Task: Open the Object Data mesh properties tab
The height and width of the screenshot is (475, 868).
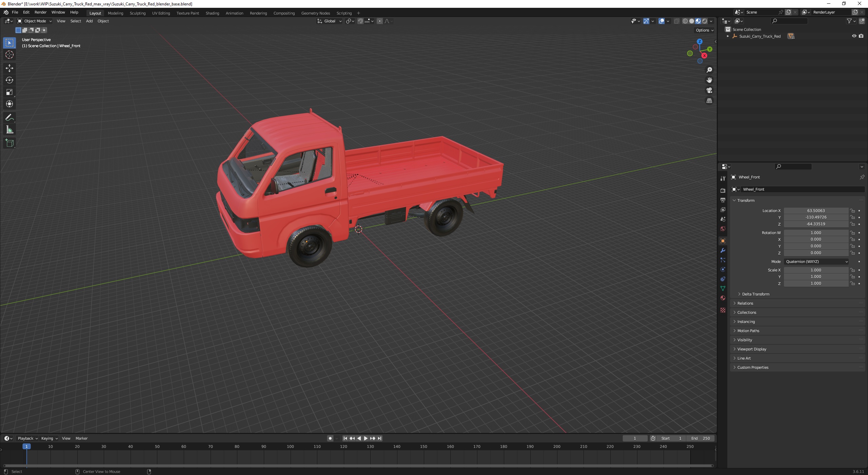Action: [x=723, y=288]
